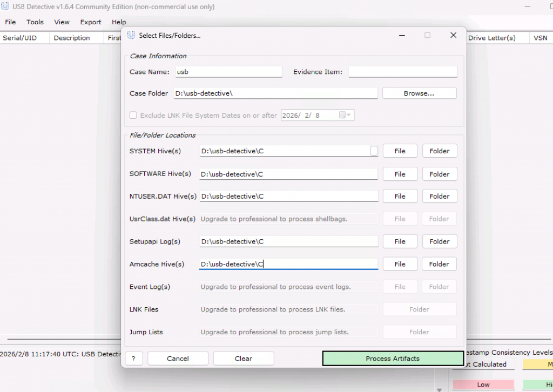Open the Tools menu
Screen dimensions: 553x392
[35, 22]
